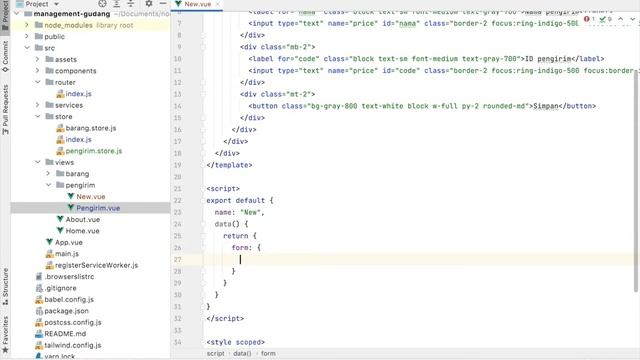Click the script breadcrumb
The width and height of the screenshot is (640, 360).
(x=216, y=353)
